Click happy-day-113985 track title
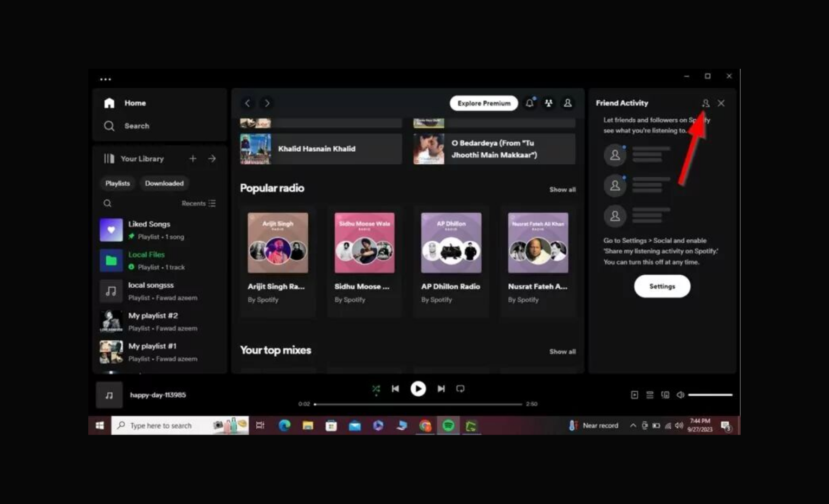This screenshot has width=829, height=504. tap(158, 395)
